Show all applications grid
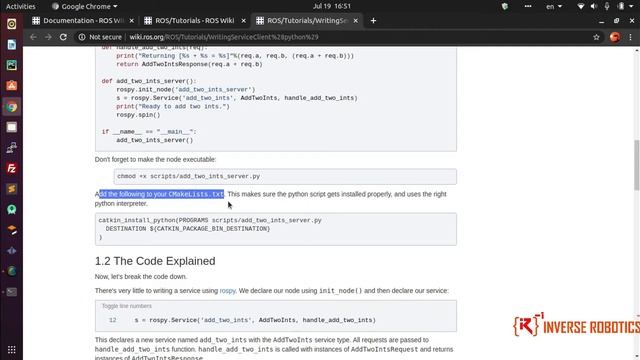This screenshot has width=640, height=360. click(11, 349)
